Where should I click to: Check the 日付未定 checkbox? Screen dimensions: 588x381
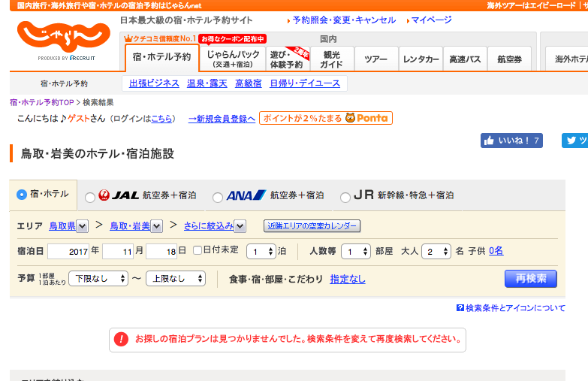pos(198,250)
